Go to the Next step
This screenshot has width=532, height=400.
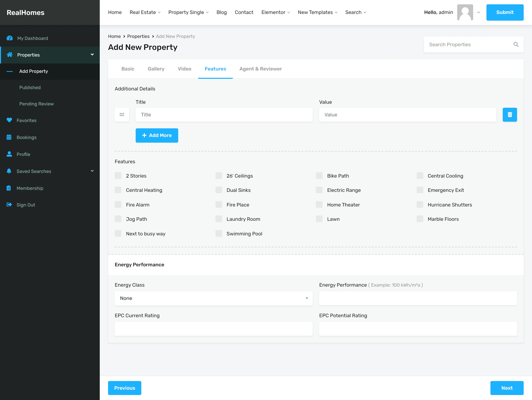click(x=507, y=388)
